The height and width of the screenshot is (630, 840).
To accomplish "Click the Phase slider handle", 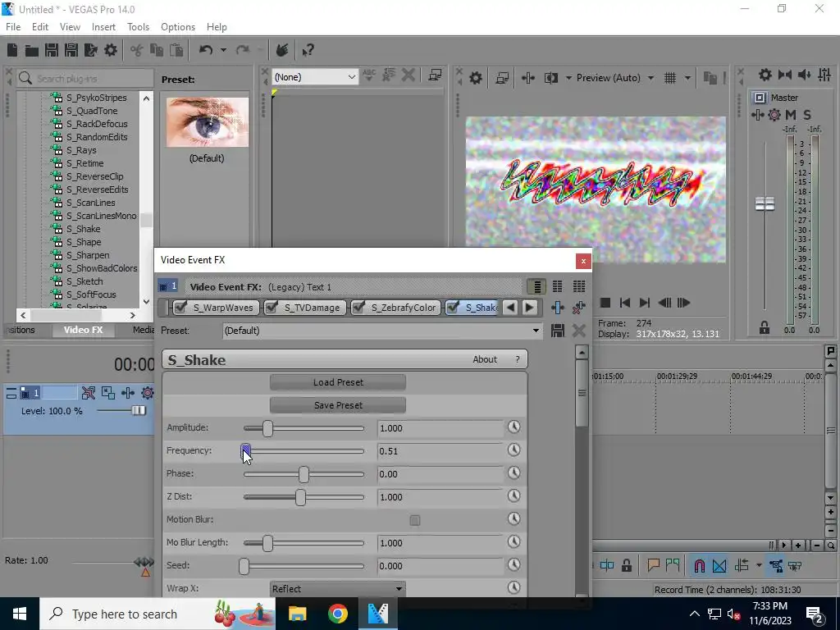I will [304, 474].
